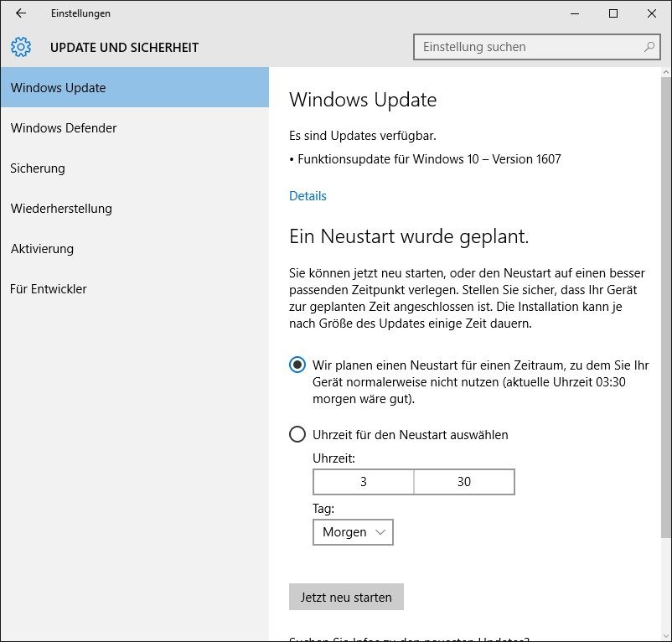The width and height of the screenshot is (672, 642).
Task: Open Sicherung section
Action: (x=135, y=168)
